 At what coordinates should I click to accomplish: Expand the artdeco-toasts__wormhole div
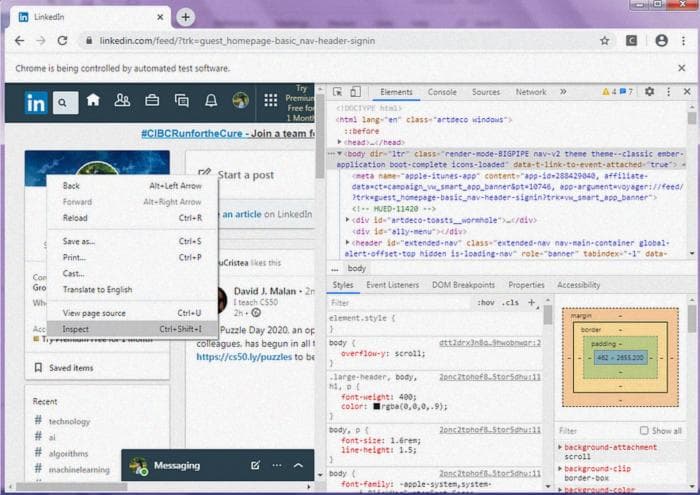click(347, 220)
